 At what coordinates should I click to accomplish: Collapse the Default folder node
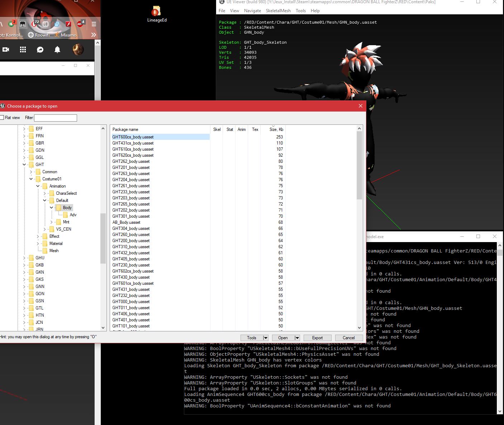pos(45,200)
